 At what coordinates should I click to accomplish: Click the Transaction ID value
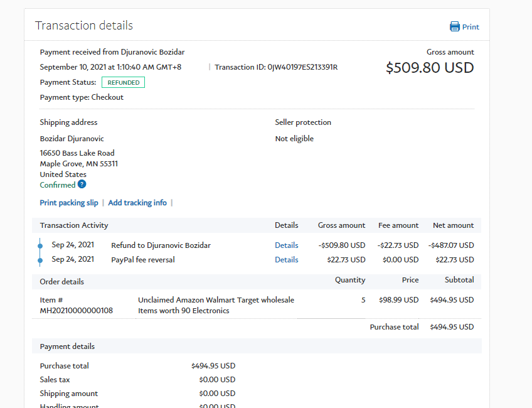pyautogui.click(x=302, y=67)
